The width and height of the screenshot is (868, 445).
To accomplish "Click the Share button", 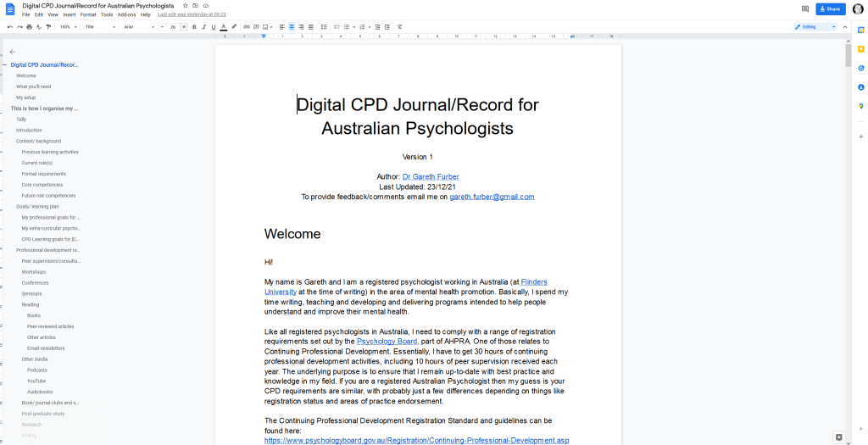I will tap(830, 9).
